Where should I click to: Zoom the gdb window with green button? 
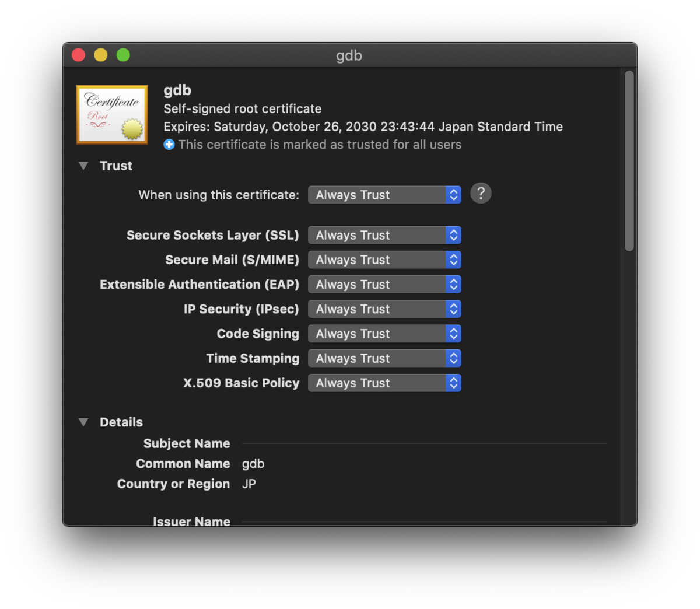point(123,55)
